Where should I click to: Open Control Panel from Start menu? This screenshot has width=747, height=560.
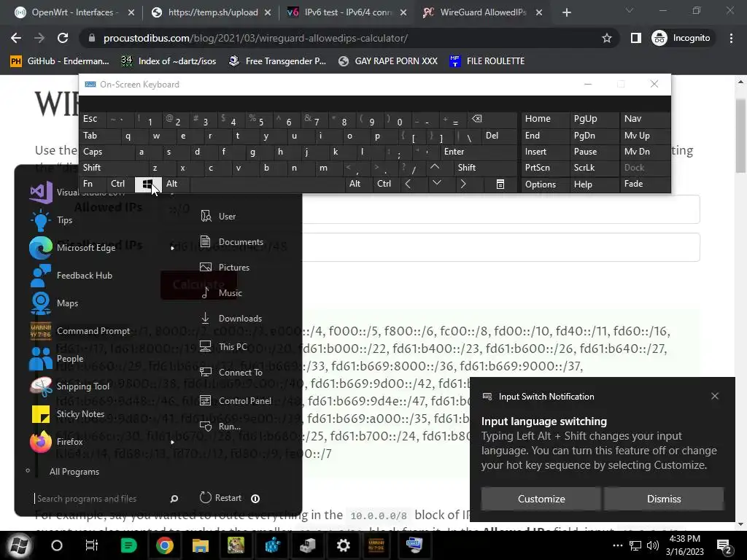[x=236, y=401]
